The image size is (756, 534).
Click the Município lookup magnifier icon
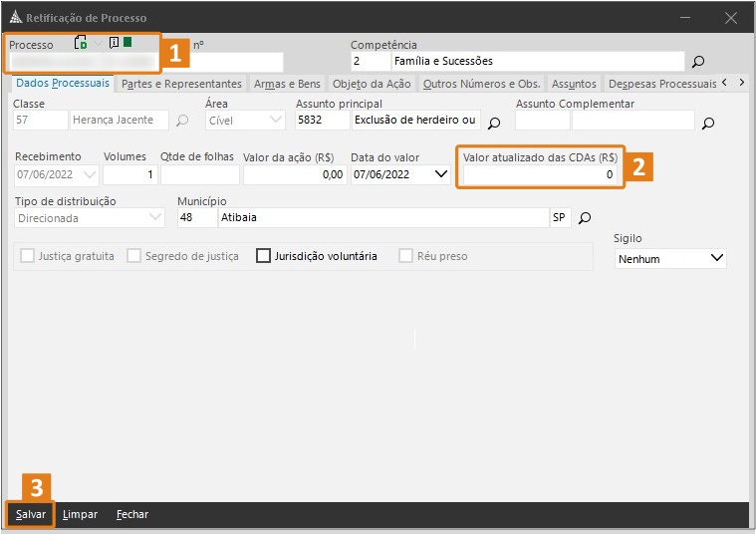coord(585,218)
